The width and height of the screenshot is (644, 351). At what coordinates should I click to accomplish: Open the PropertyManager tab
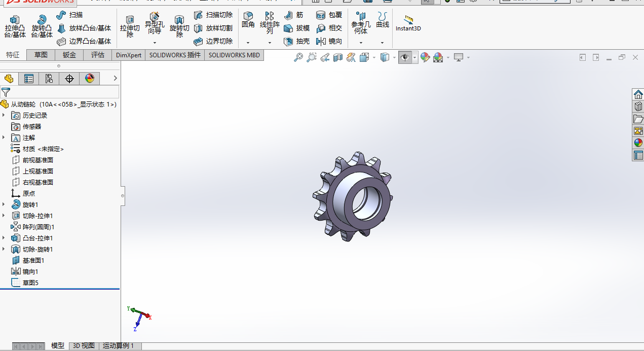[29, 79]
